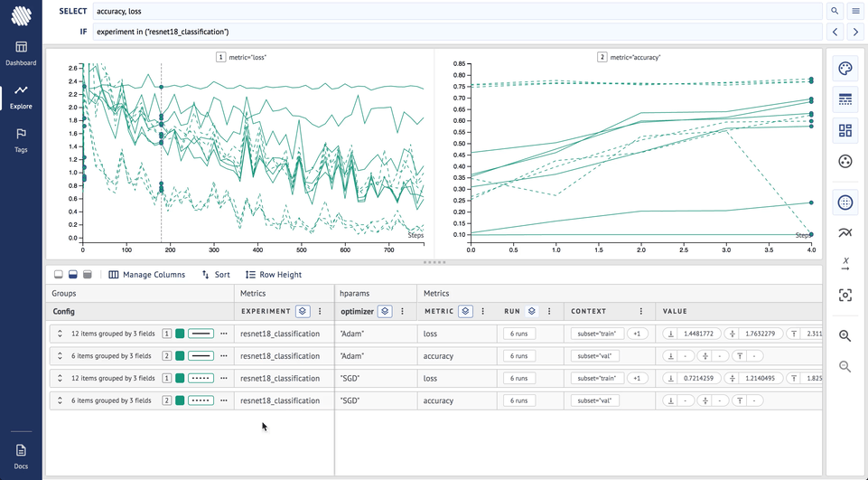Click dotted stroke style in SGD loss row

tap(201, 378)
